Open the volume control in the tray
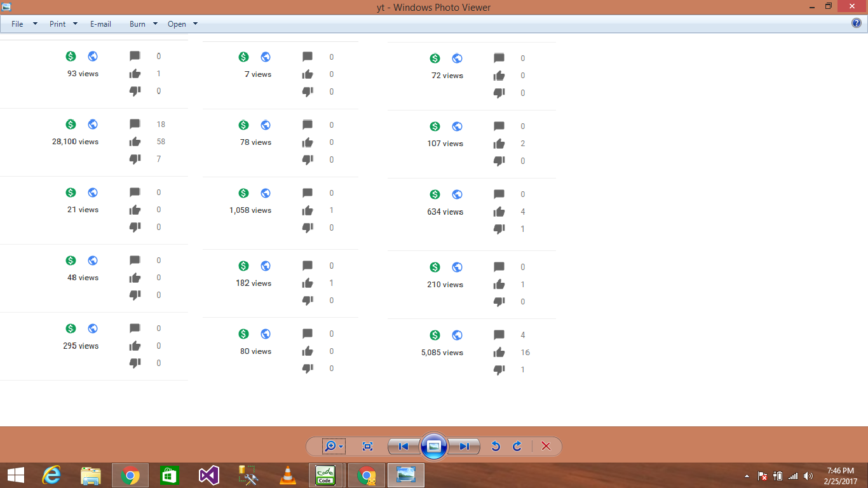Viewport: 868px width, 488px height. (808, 476)
